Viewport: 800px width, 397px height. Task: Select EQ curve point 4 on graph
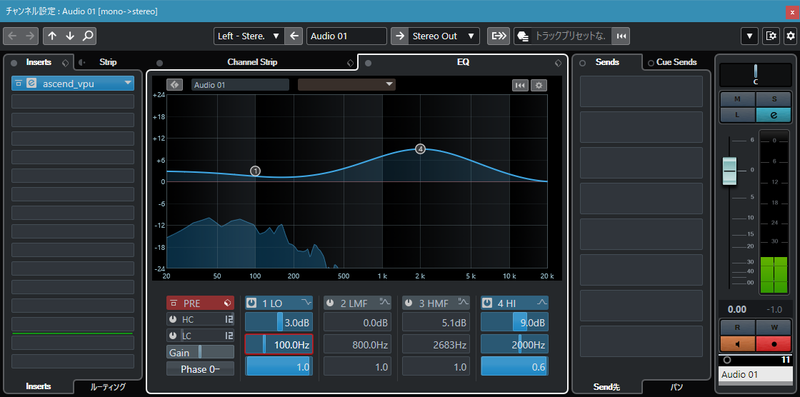420,149
